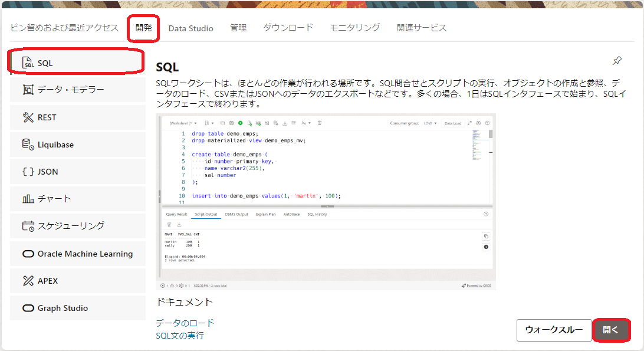Select the REST sidebar item
This screenshot has width=644, height=351.
point(77,117)
